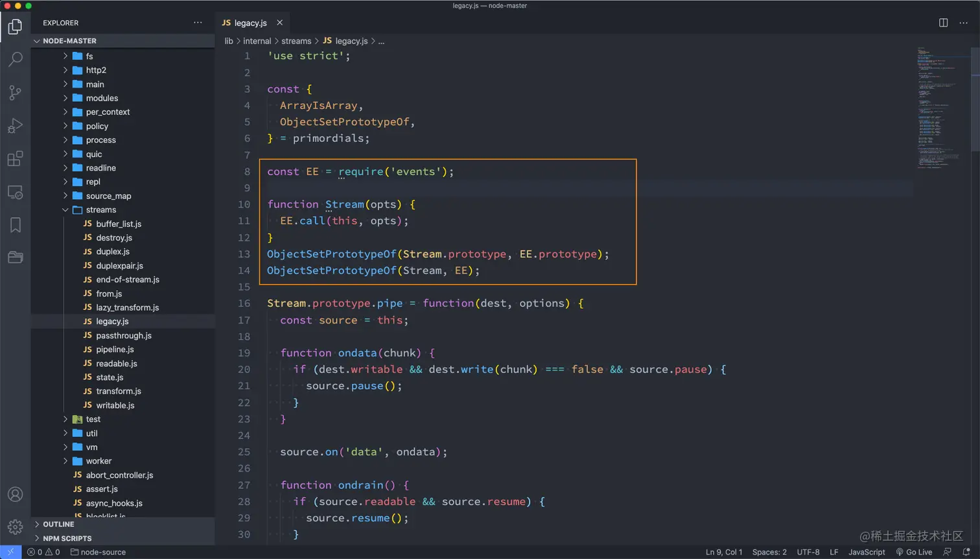Open the Remote Explorer icon

click(x=15, y=192)
